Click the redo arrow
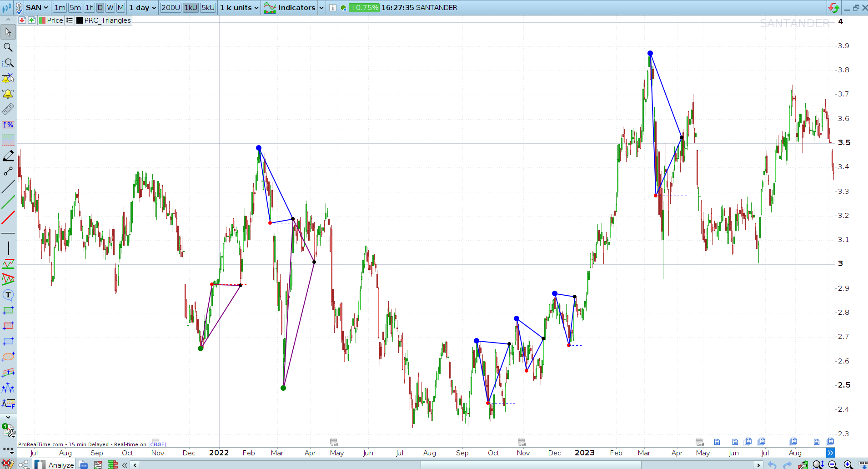The height and width of the screenshot is (469, 868). click(x=788, y=464)
